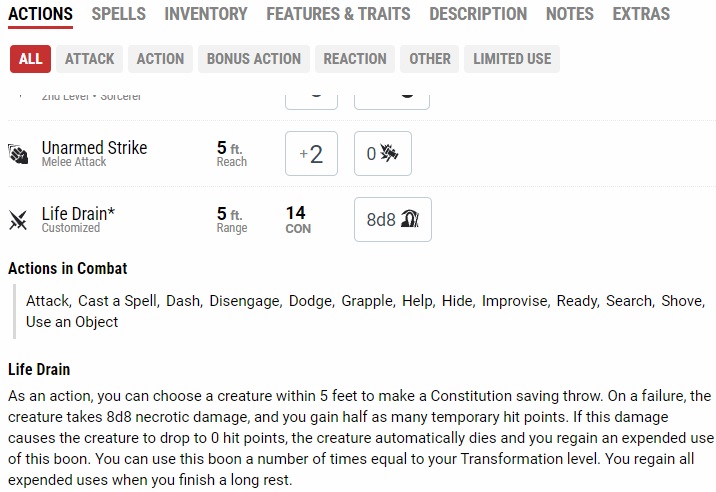Select the ALL actions filter
Viewport: 716px width, 492px height.
31,59
